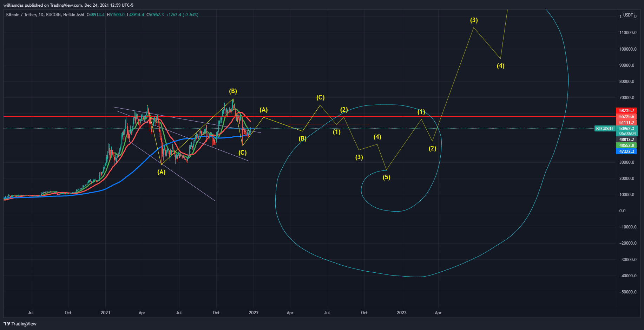
Task: Click the -50000.0 price axis label
Action: (628, 292)
